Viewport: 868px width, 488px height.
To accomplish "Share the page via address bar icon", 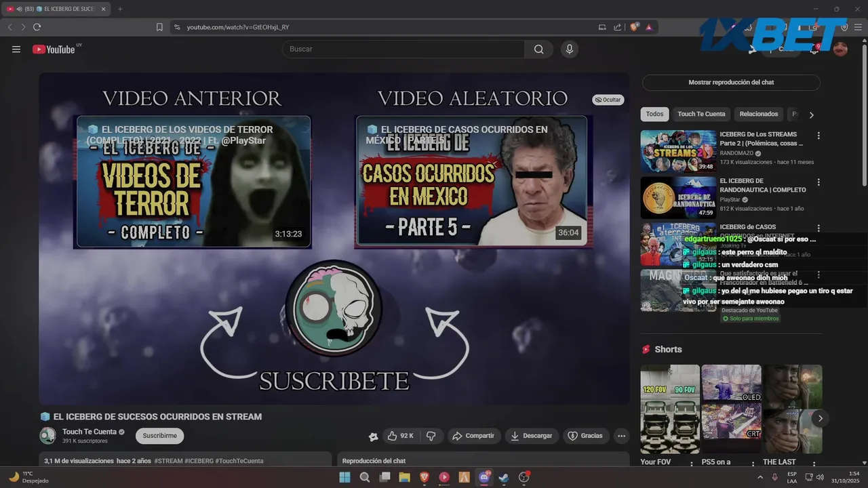I will click(x=617, y=27).
